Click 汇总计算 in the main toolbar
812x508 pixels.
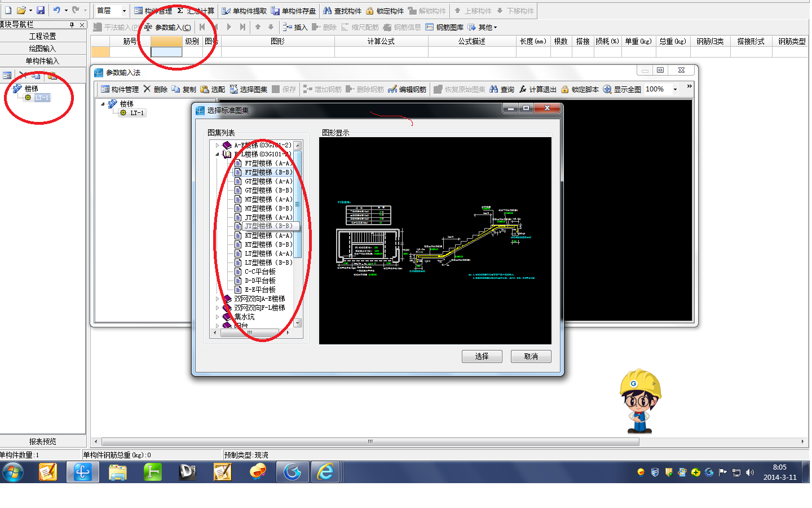tap(195, 11)
